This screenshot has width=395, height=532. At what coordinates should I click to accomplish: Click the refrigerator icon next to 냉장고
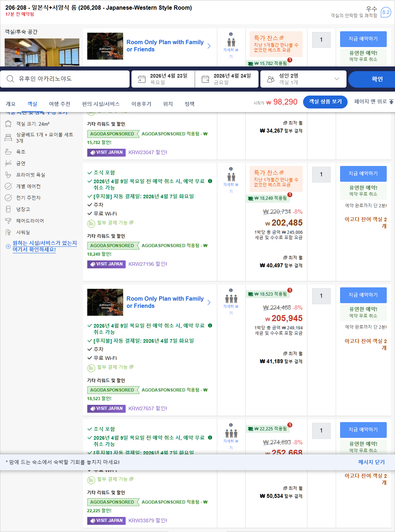8,209
